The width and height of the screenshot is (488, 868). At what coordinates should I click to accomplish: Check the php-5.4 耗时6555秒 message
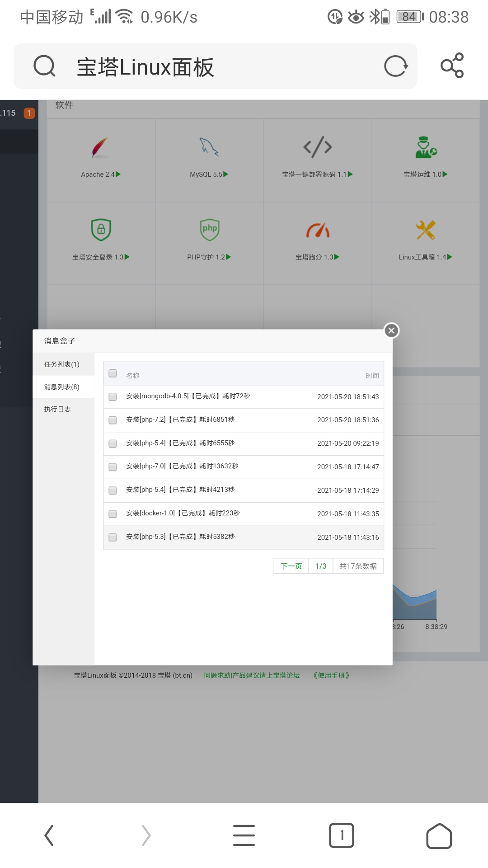pos(113,443)
